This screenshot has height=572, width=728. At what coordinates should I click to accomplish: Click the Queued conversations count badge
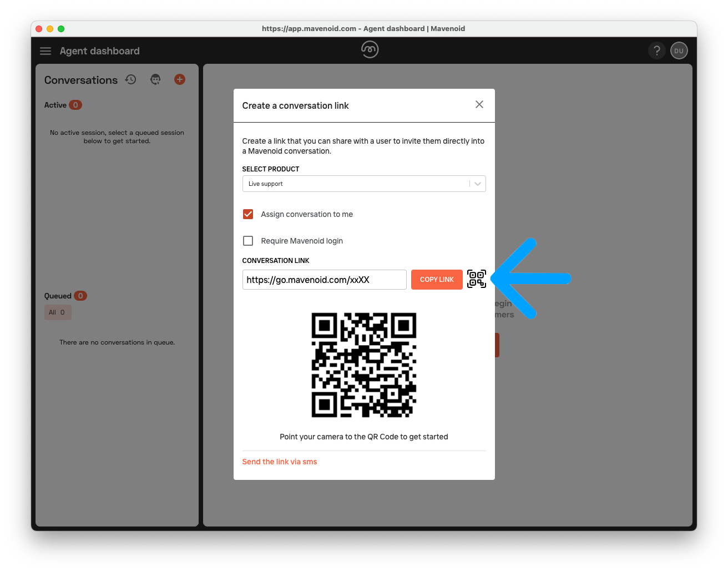coord(80,296)
